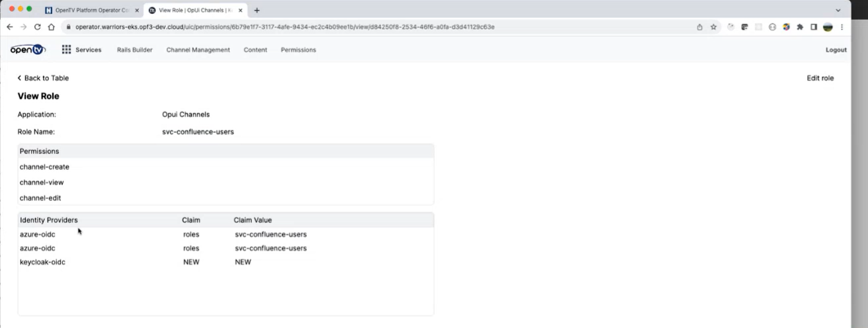Reload the page with the refresh icon
868x328 pixels.
(37, 27)
